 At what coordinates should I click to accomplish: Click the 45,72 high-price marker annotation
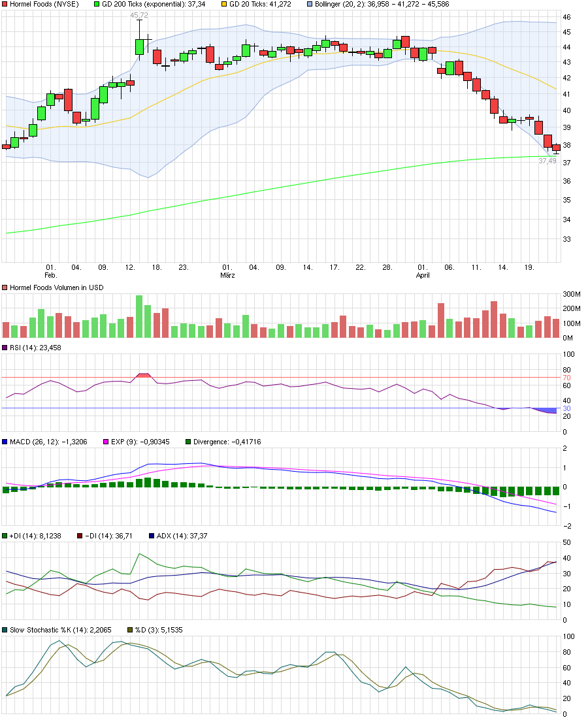[138, 14]
